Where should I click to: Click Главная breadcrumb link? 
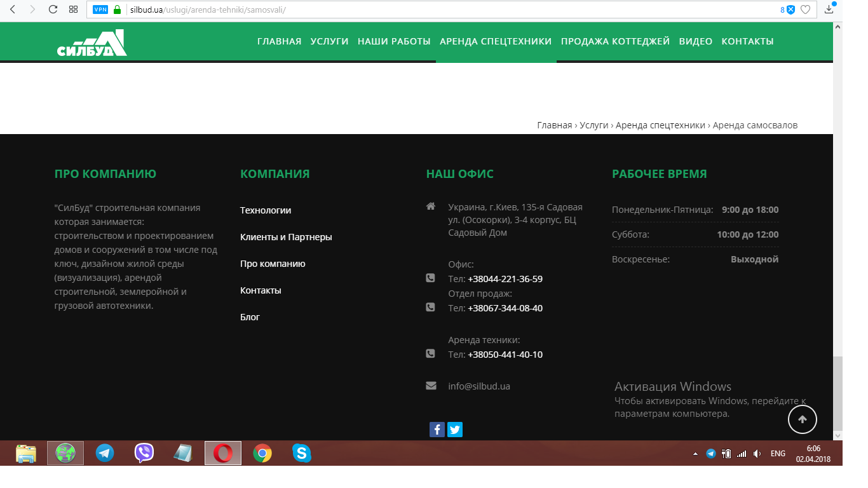coord(555,125)
